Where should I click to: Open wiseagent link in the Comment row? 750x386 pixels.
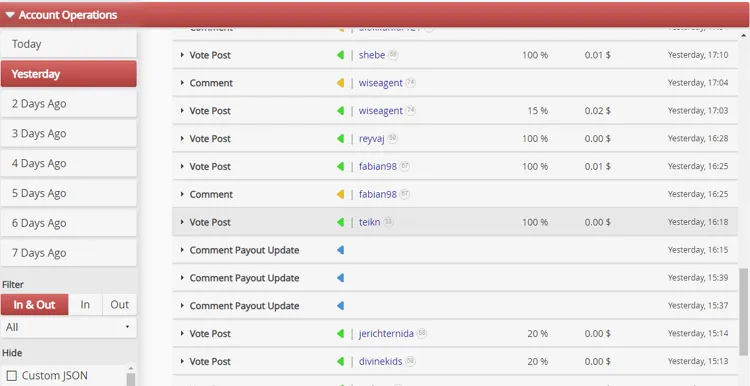point(380,83)
